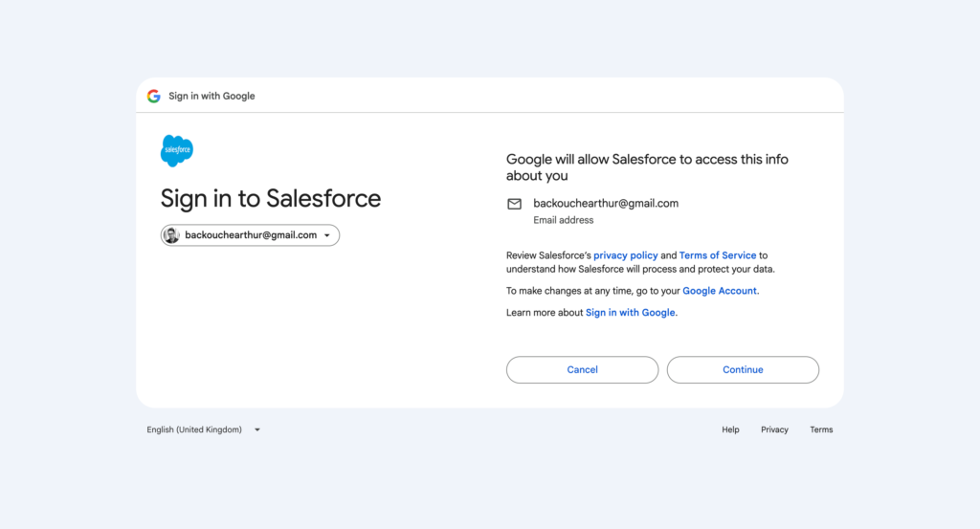
Task: Click the envelope icon beside the email
Action: 514,204
